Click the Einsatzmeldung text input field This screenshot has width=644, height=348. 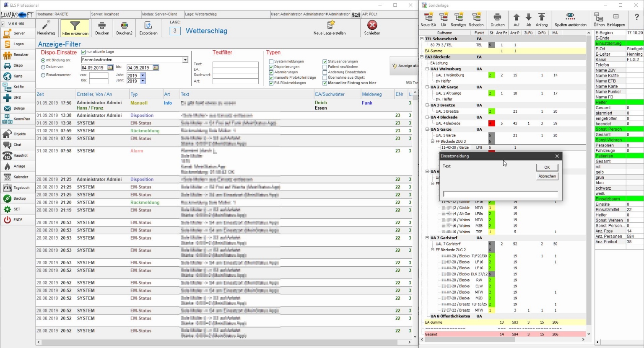tap(500, 194)
